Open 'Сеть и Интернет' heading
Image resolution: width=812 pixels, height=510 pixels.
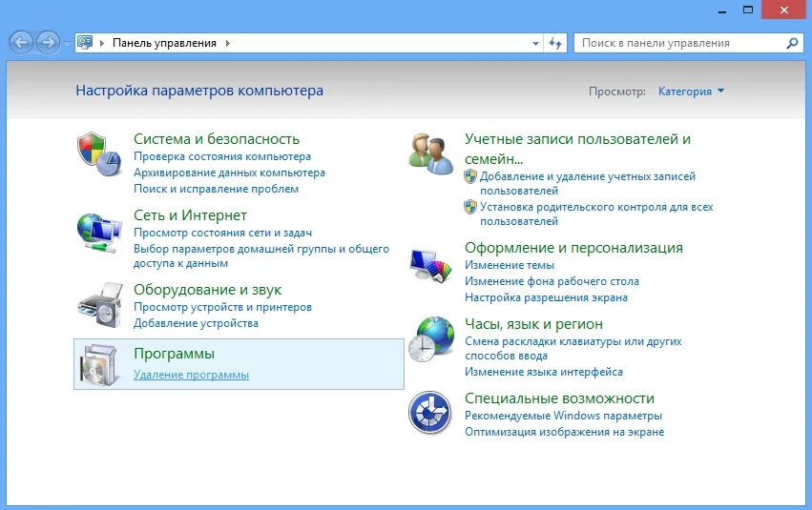(190, 215)
